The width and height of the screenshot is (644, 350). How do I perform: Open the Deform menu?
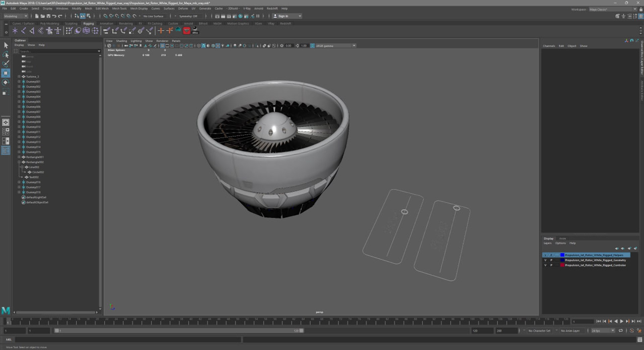pos(183,9)
